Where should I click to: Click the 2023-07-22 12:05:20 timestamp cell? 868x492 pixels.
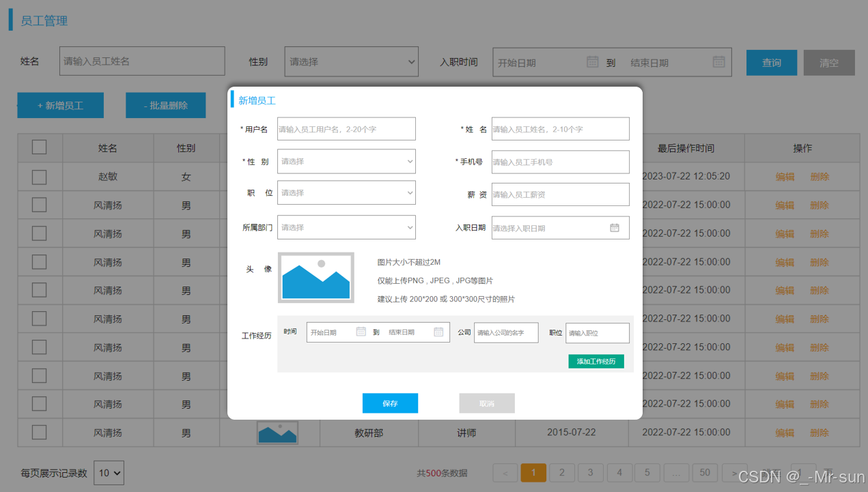pos(686,176)
